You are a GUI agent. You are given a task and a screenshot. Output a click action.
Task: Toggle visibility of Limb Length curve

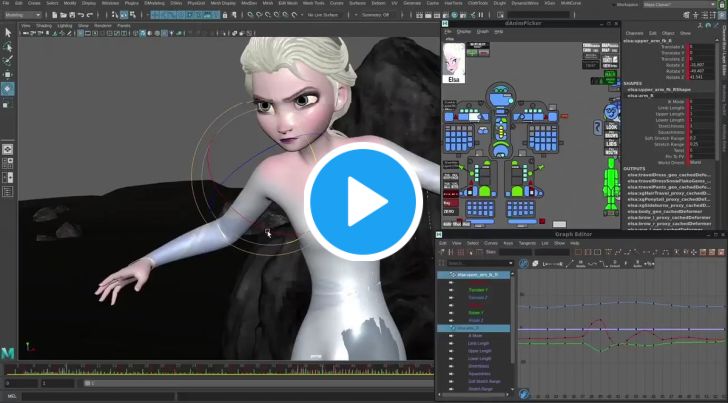(x=451, y=344)
